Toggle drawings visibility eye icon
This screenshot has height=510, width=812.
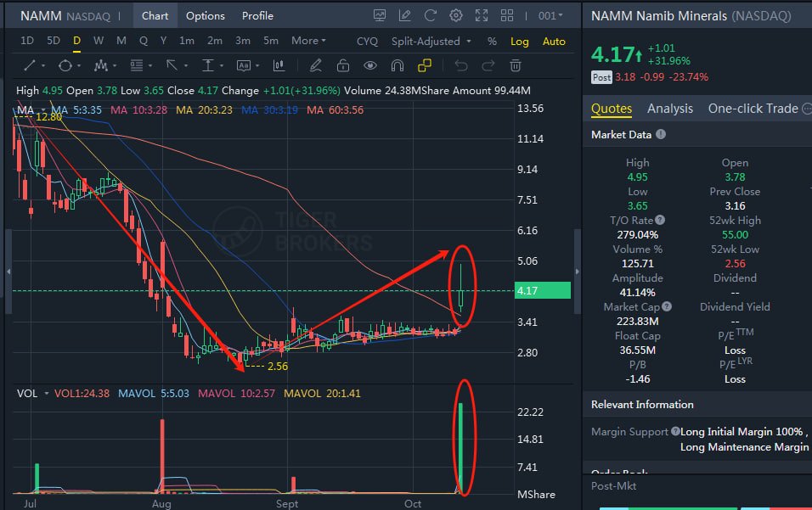point(370,65)
